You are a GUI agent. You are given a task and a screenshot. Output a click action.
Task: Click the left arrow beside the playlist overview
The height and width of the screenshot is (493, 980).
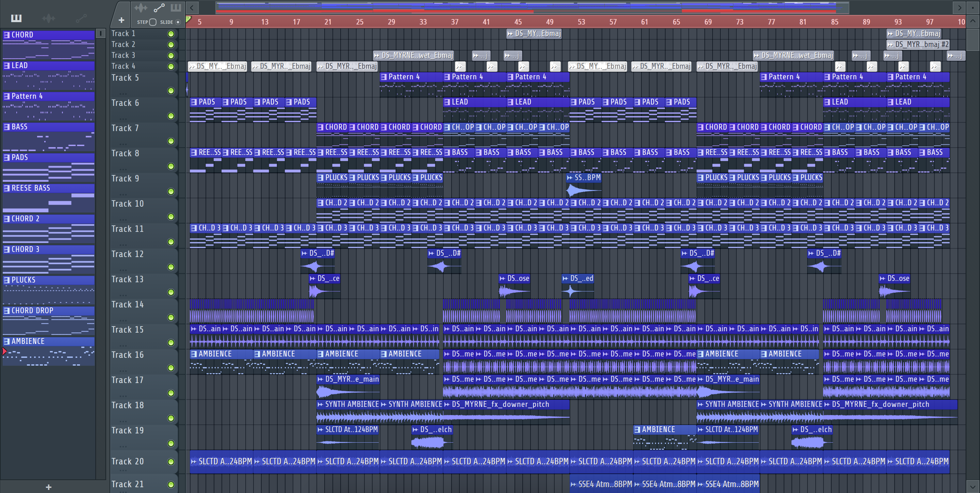pyautogui.click(x=192, y=7)
